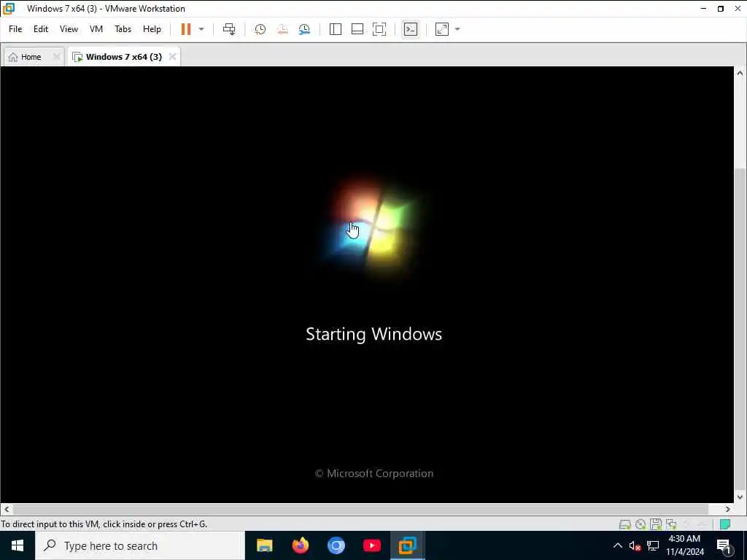Expand the power options dropdown arrow
The width and height of the screenshot is (747, 560).
point(201,29)
